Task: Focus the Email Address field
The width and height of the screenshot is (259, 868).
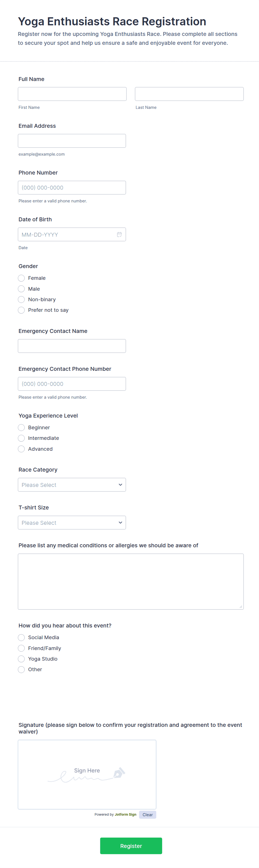Action: (x=72, y=141)
